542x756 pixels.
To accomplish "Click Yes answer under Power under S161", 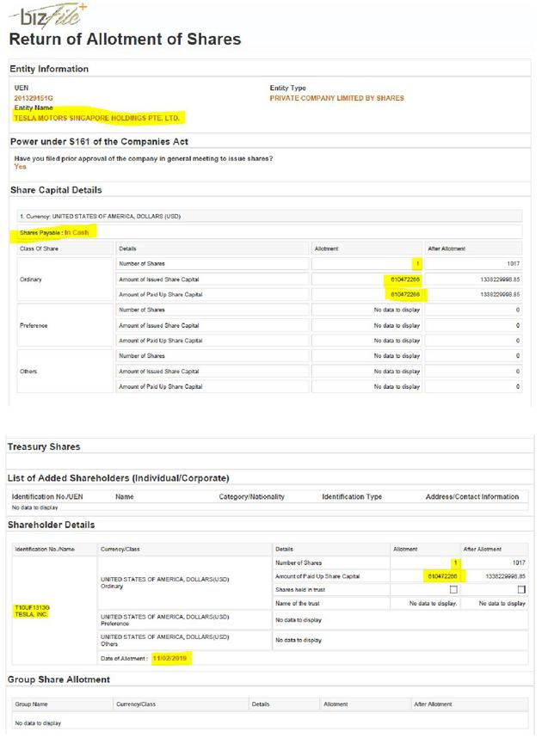I will 20,167.
